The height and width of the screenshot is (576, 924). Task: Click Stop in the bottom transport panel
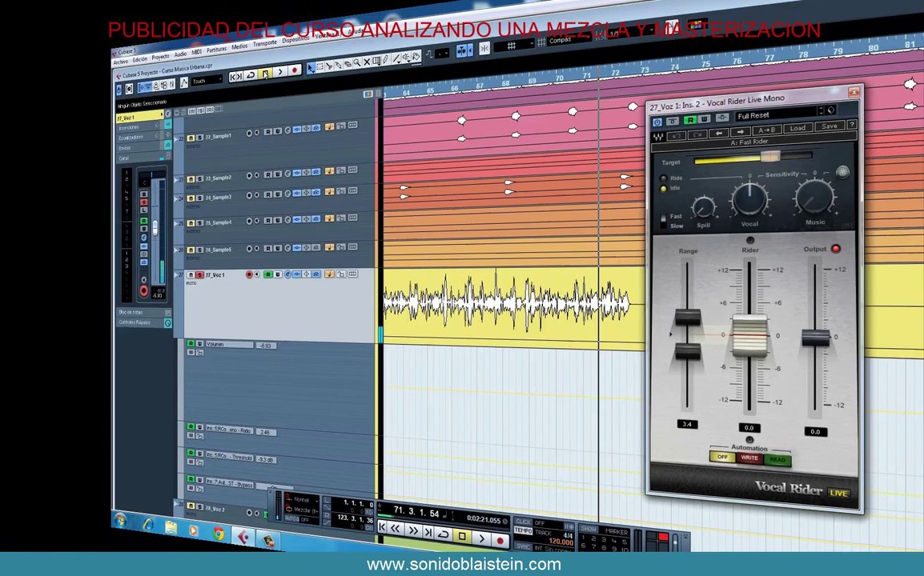(x=462, y=535)
